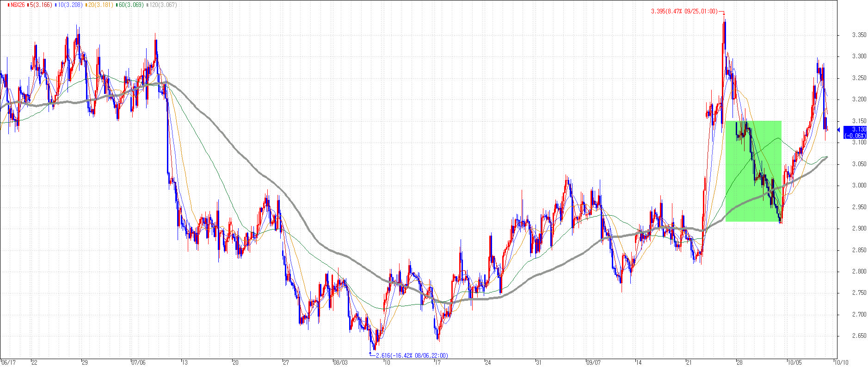Click the 07/06 date axis label
Screen dimensions: 868x367
click(x=139, y=362)
